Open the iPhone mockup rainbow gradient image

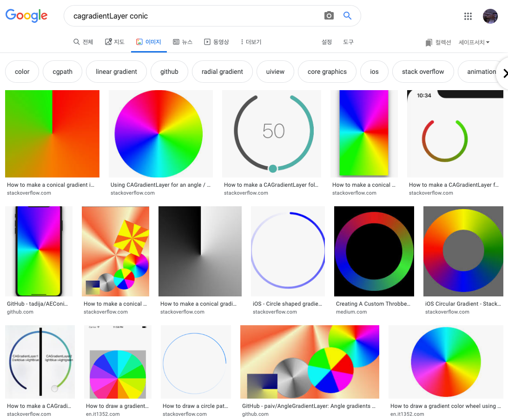point(39,251)
